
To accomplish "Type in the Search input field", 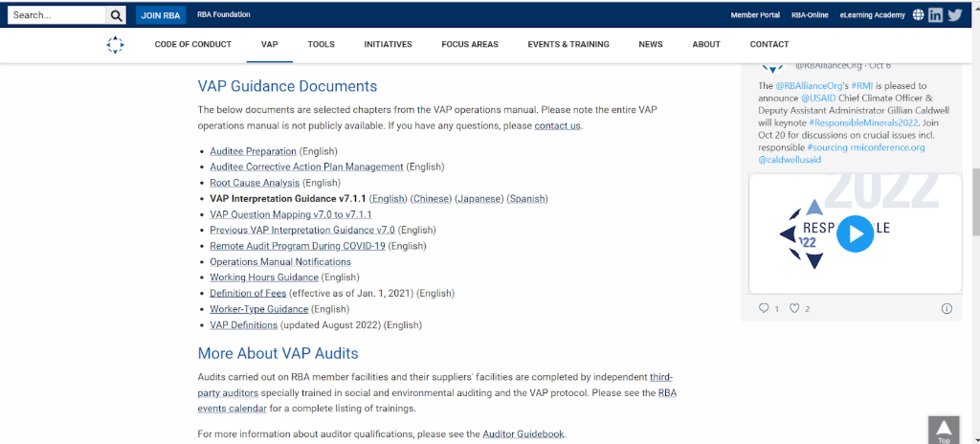I will (x=56, y=15).
